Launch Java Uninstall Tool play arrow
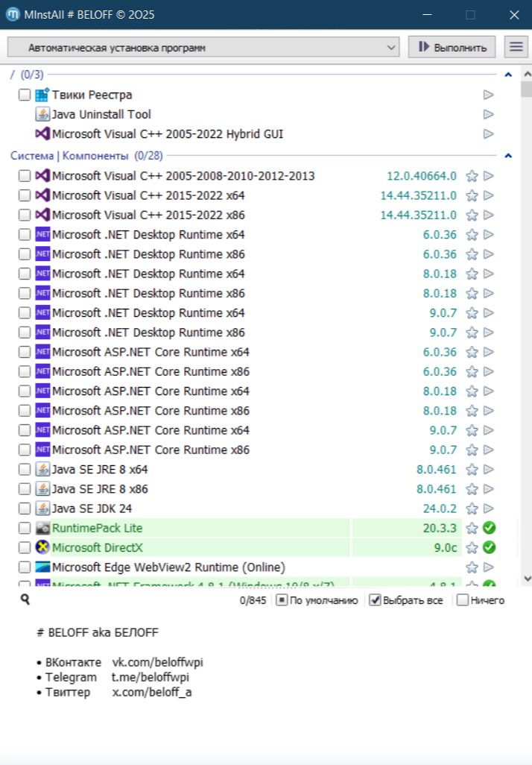The image size is (532, 765). [x=489, y=114]
